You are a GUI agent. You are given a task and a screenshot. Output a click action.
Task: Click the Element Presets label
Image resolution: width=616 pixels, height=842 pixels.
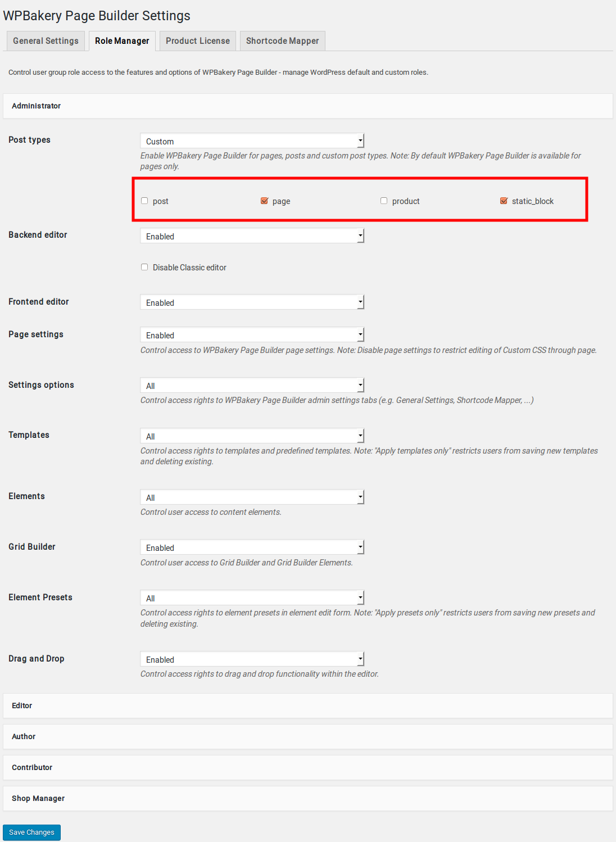point(40,597)
